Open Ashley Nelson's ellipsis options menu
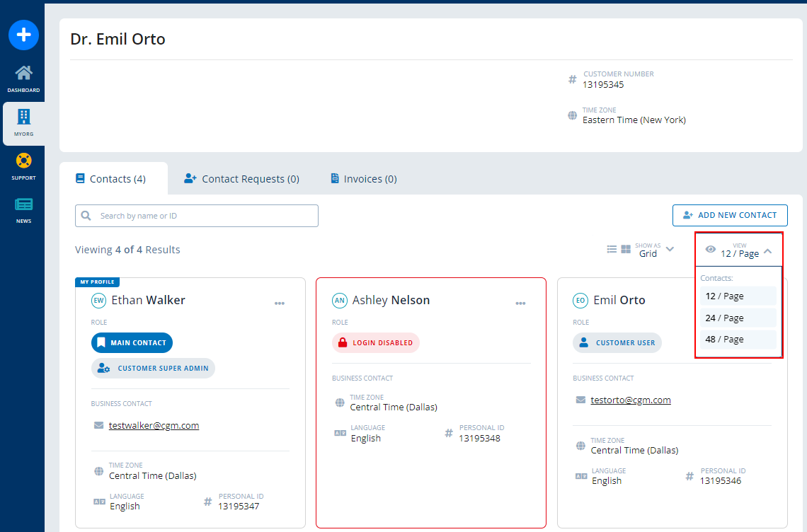This screenshot has height=532, width=807. click(x=520, y=303)
